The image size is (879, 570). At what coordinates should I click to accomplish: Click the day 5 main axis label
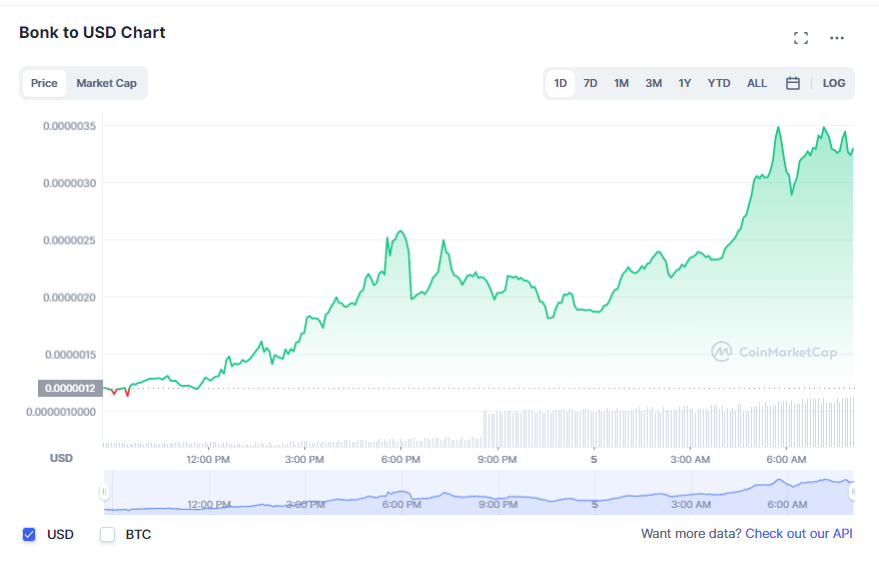594,460
